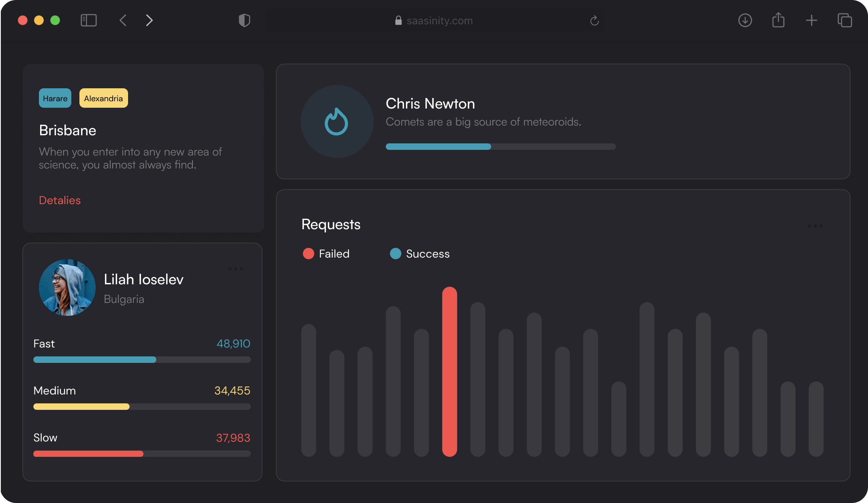Click the share icon in toolbar

point(778,20)
